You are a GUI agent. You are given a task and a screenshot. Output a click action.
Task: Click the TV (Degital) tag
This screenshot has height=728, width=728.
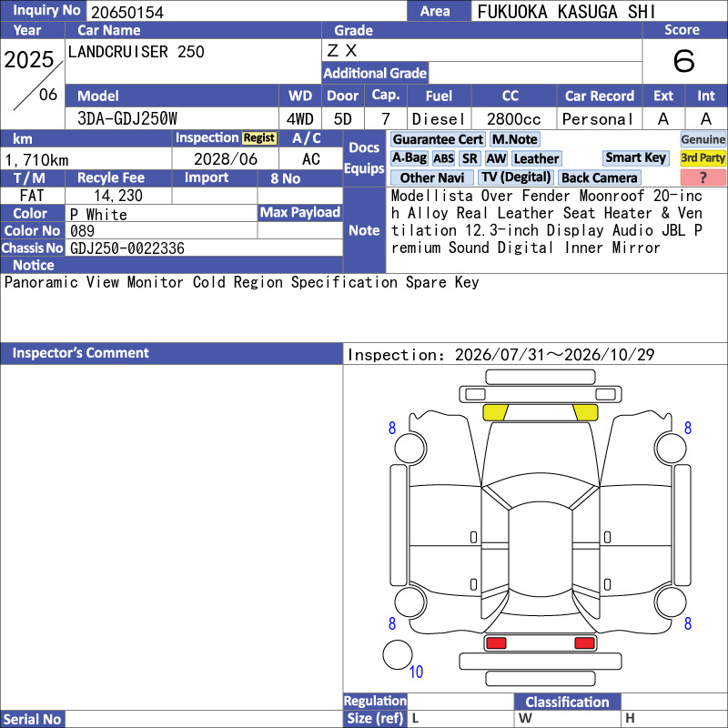516,177
